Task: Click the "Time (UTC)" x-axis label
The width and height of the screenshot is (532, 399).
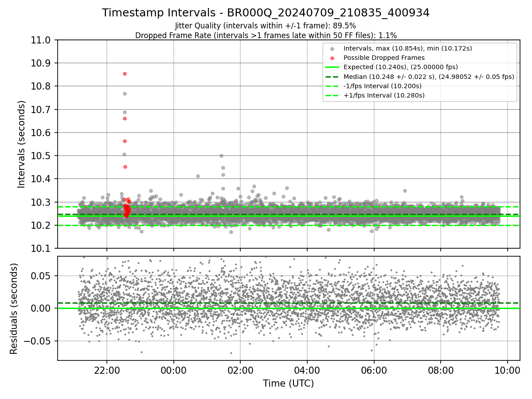Action: tap(288, 383)
